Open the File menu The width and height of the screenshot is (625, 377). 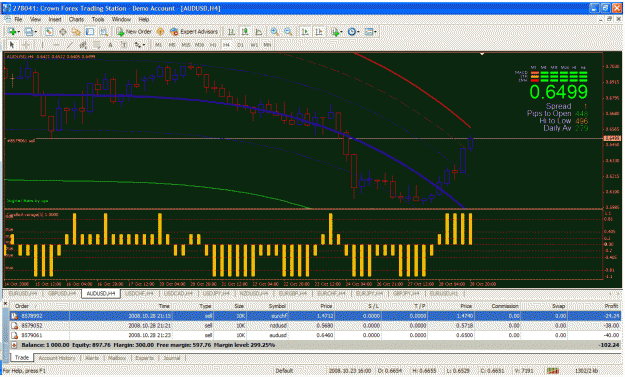coord(18,19)
